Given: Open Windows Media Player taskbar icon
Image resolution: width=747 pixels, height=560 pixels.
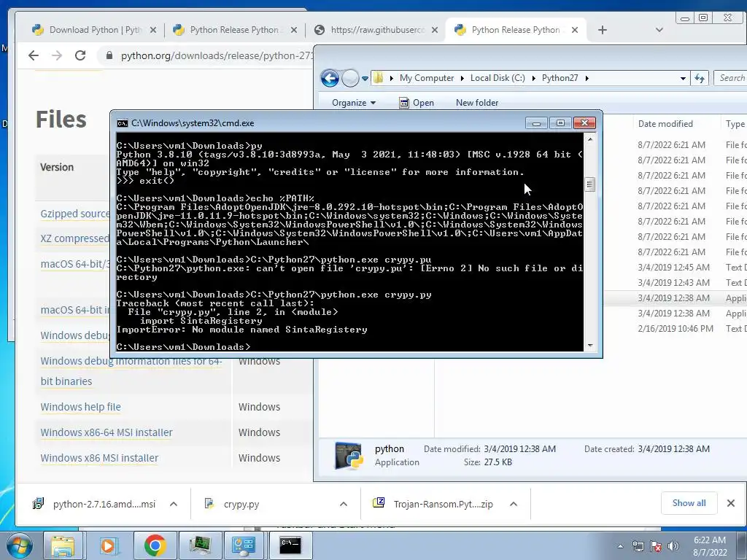Looking at the screenshot, I should click(108, 545).
